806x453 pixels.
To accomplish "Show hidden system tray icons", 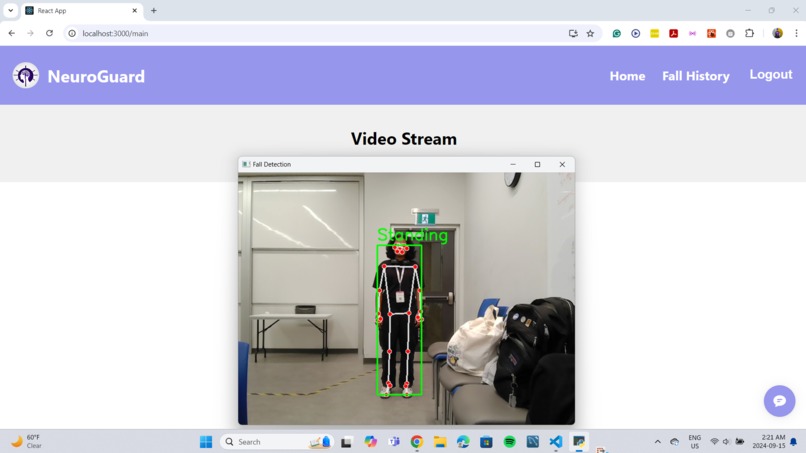I will point(657,442).
